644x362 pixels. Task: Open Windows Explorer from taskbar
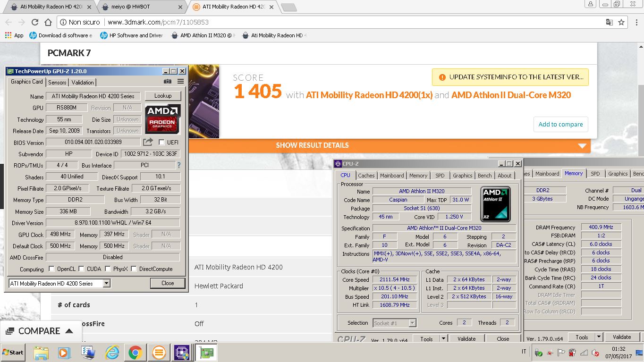[41, 352]
